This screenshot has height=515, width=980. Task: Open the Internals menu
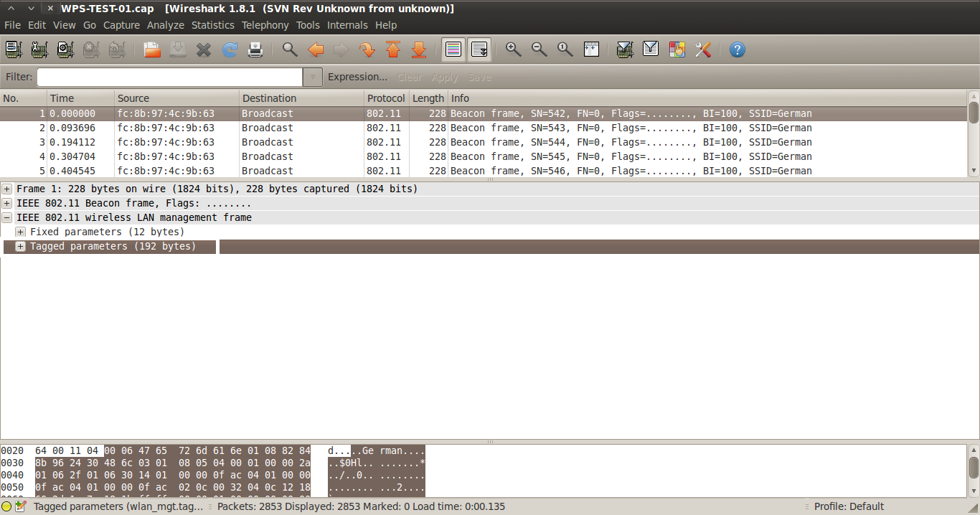[x=347, y=25]
